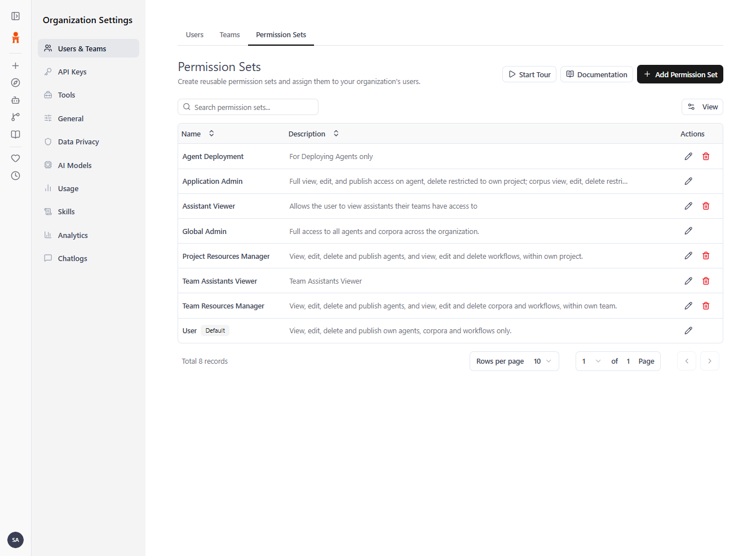Open the heart favorites icon
756x556 pixels.
click(x=16, y=158)
